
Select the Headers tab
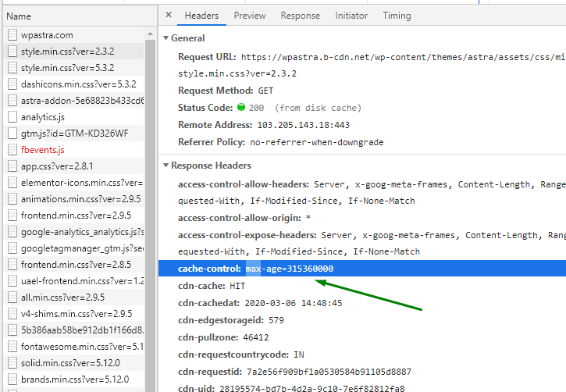pos(201,16)
